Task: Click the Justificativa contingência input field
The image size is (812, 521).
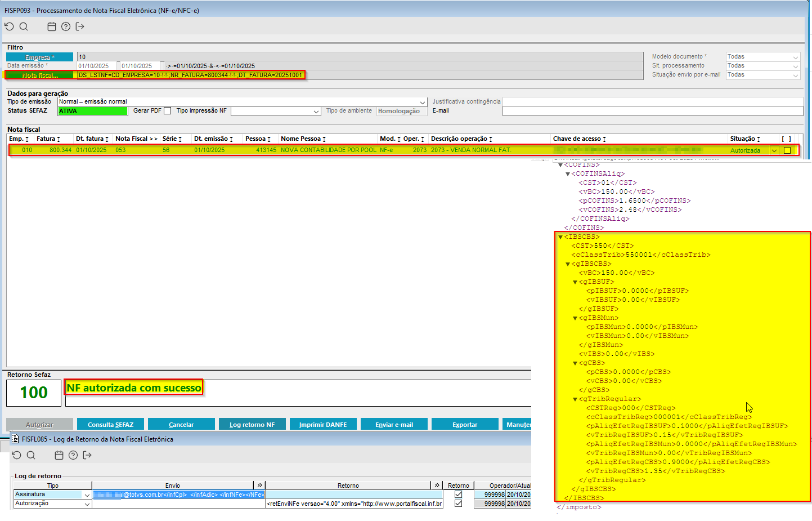Action: coord(653,102)
